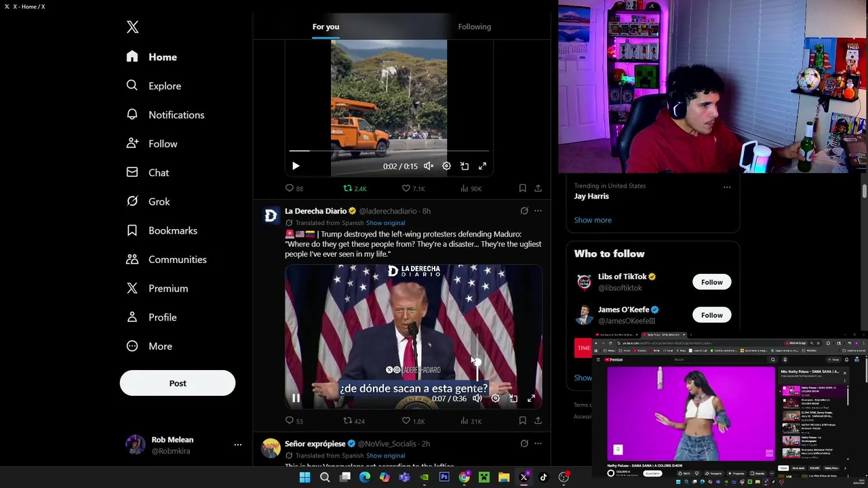Seek on truck video progress bar
Screen dimensions: 868x488
(389, 151)
